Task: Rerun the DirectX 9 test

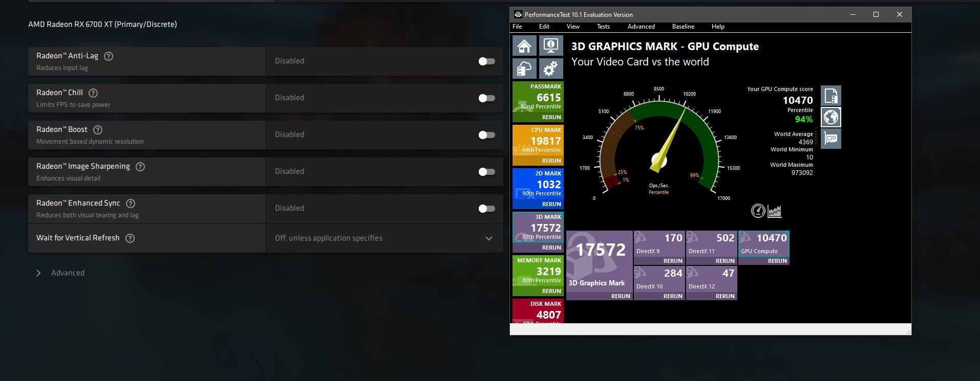Action: 673,261
